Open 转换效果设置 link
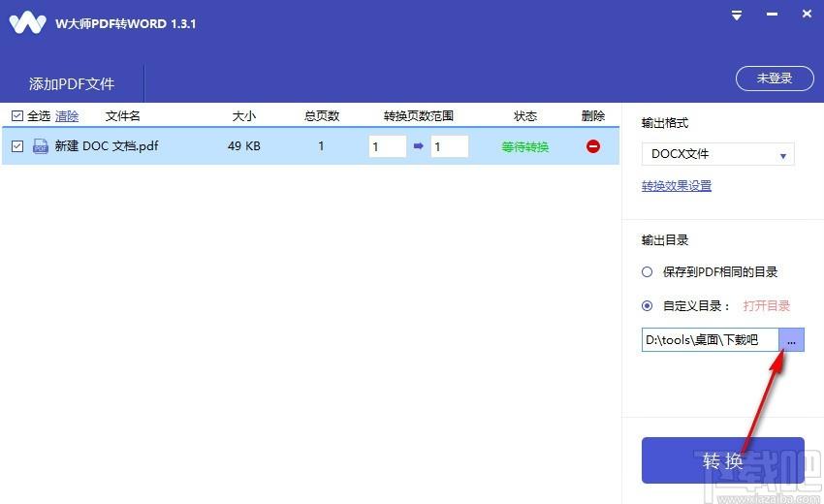The height and width of the screenshot is (504, 824). point(677,185)
